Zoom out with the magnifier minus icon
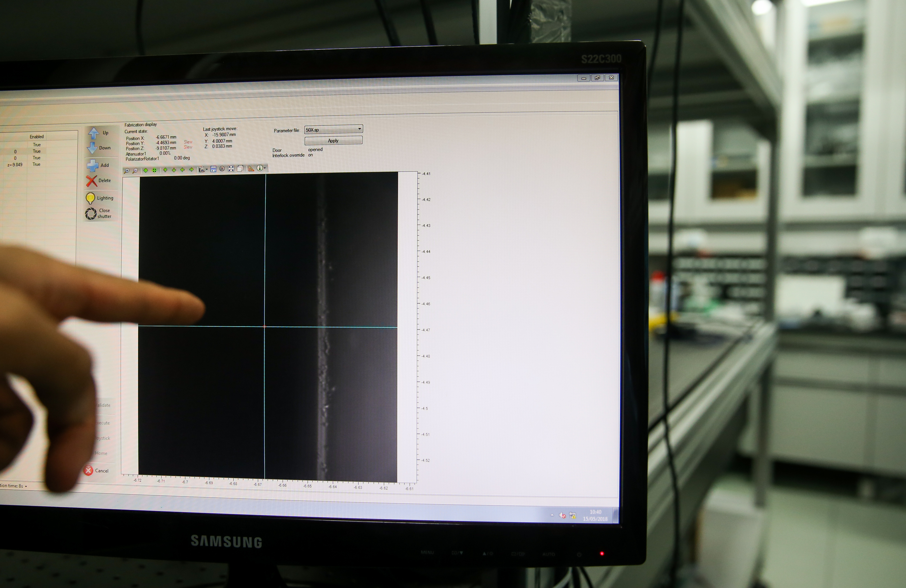Screen dimensions: 906x588 (x=135, y=170)
